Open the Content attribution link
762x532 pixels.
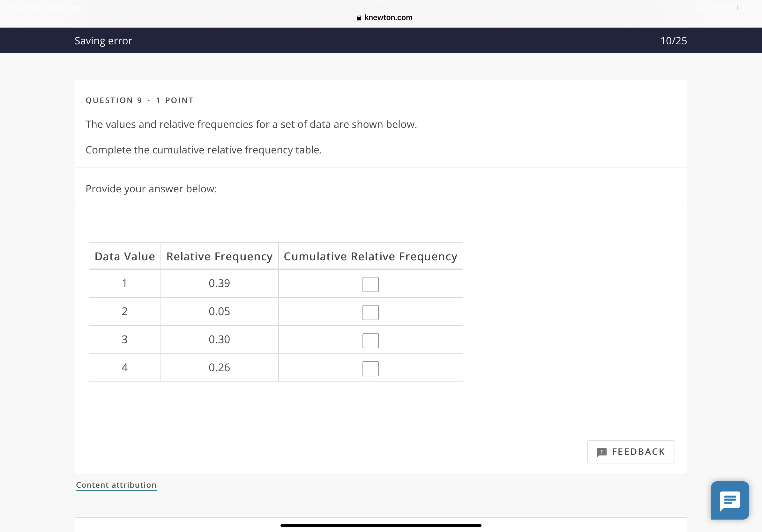(116, 484)
